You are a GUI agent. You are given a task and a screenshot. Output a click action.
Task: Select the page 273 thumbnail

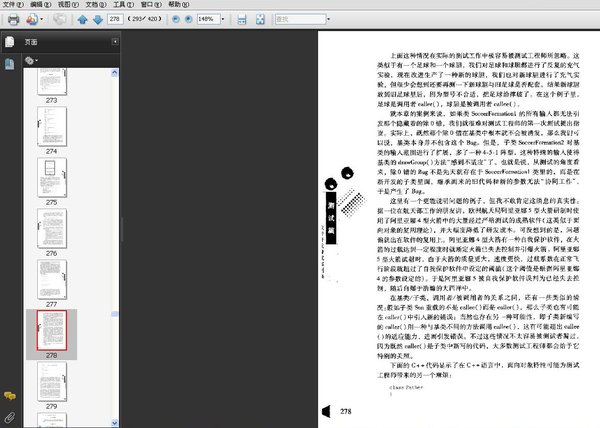(52, 81)
